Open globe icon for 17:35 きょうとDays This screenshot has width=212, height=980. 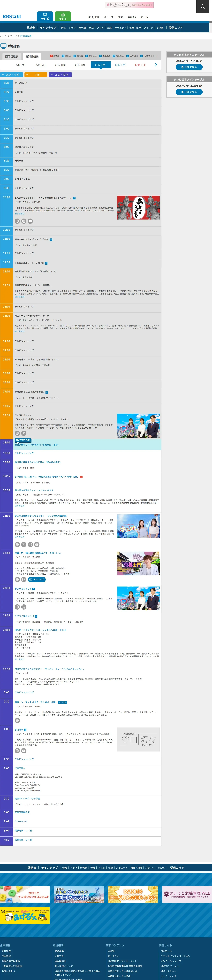click(x=17, y=433)
